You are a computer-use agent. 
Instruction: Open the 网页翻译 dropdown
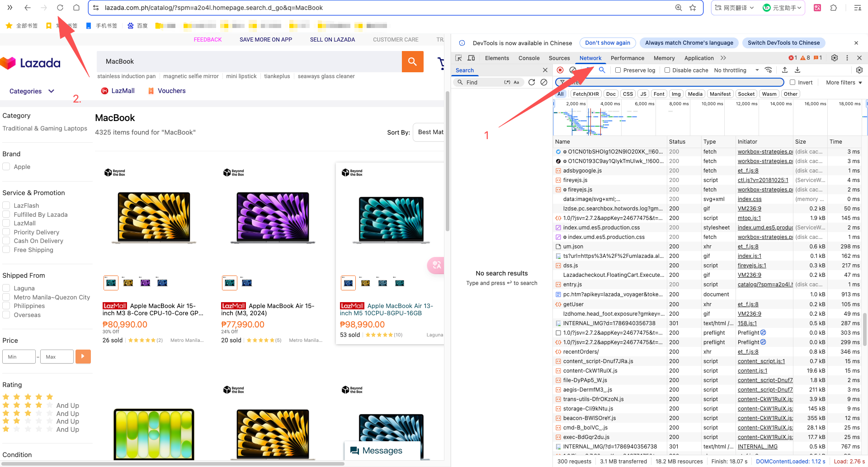coord(734,8)
